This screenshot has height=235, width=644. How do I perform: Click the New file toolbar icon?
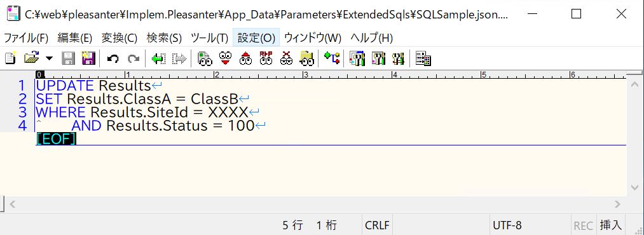tap(10, 58)
